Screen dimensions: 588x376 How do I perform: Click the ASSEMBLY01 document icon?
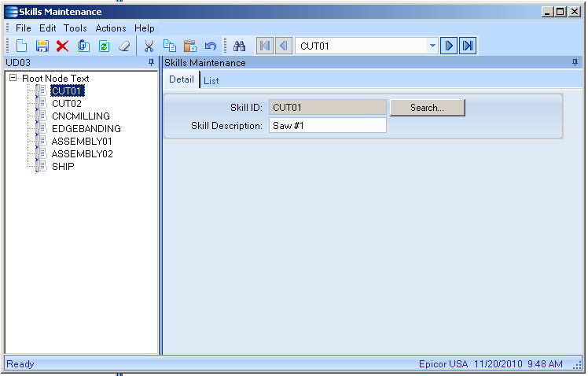point(42,141)
